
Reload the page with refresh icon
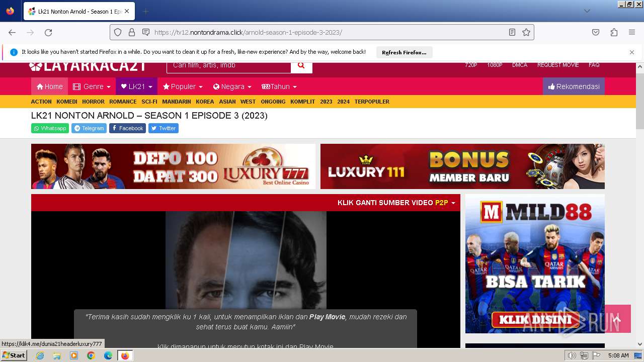click(48, 32)
